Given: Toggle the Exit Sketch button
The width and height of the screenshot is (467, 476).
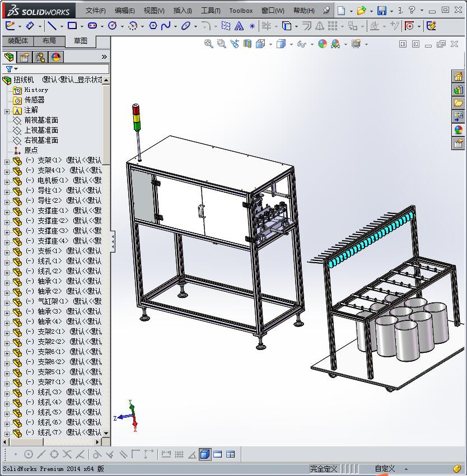Looking at the screenshot, I should [x=10, y=26].
